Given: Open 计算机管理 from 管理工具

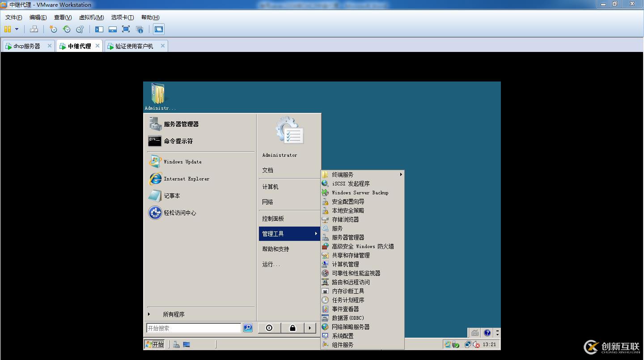Looking at the screenshot, I should click(362, 264).
